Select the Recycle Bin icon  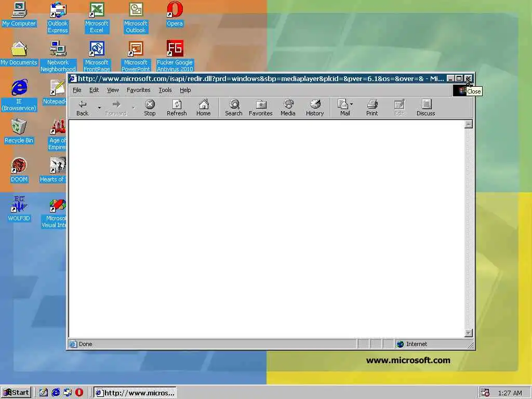click(19, 131)
